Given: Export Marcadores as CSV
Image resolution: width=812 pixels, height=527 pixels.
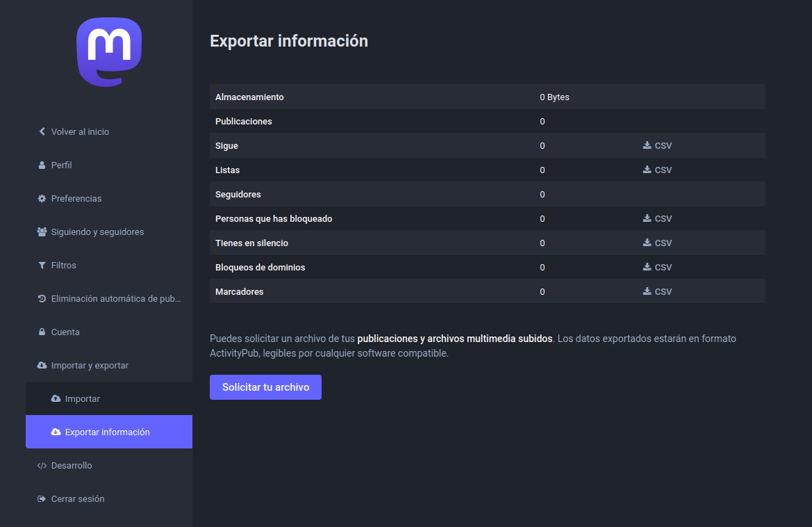Looking at the screenshot, I should click(x=657, y=292).
